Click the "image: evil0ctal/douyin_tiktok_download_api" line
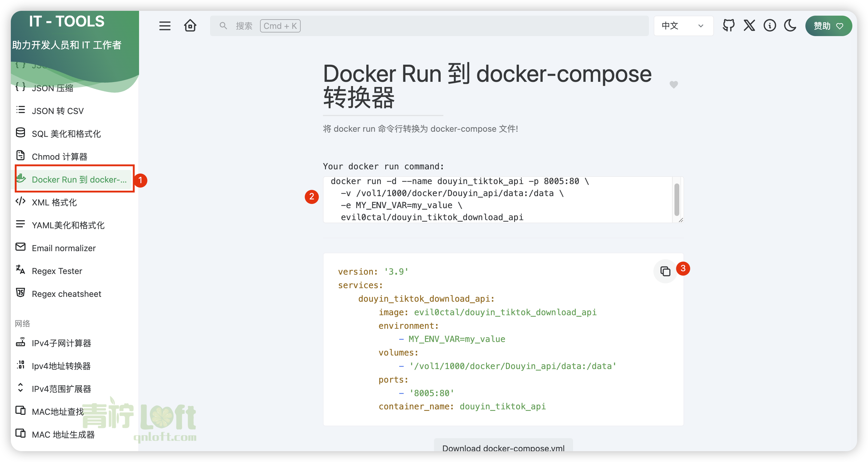 [x=487, y=312]
